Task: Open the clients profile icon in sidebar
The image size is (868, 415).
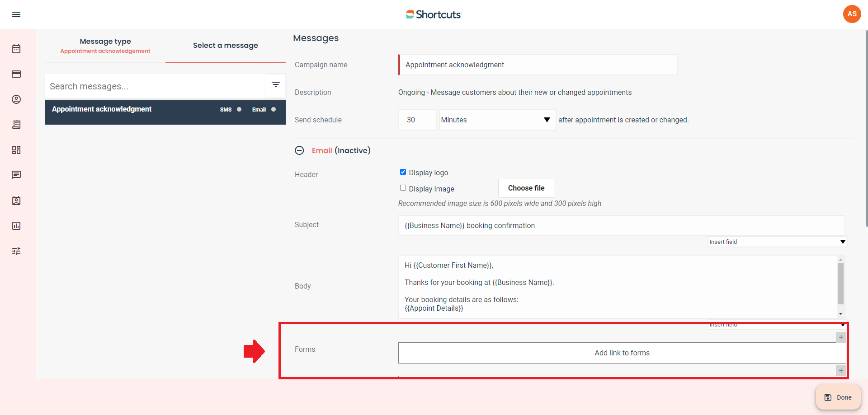Action: [x=16, y=99]
